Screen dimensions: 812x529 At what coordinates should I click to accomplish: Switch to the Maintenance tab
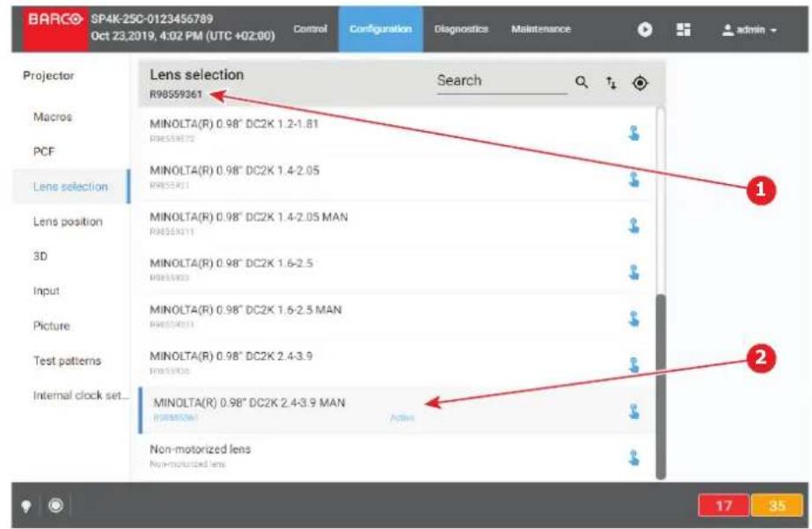tap(541, 29)
